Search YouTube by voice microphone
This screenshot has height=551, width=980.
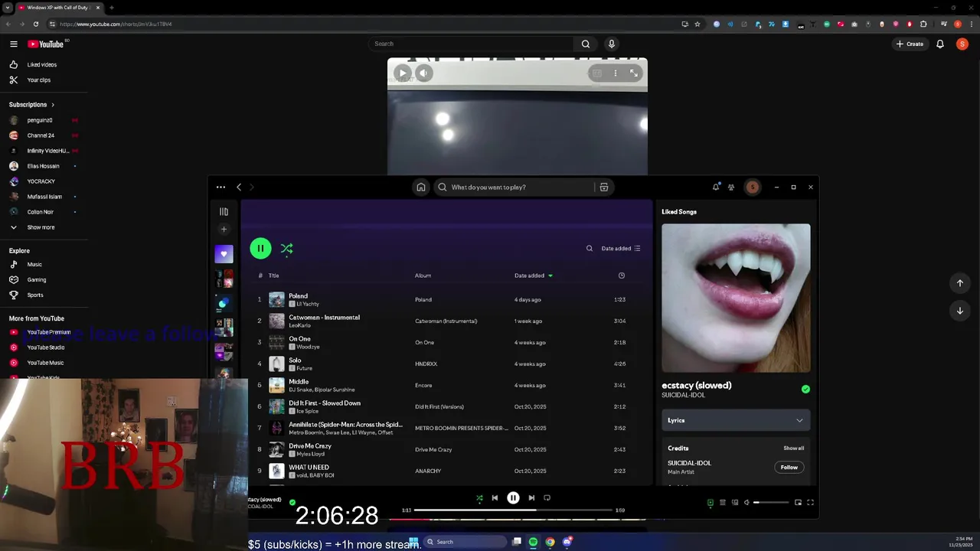coord(611,44)
